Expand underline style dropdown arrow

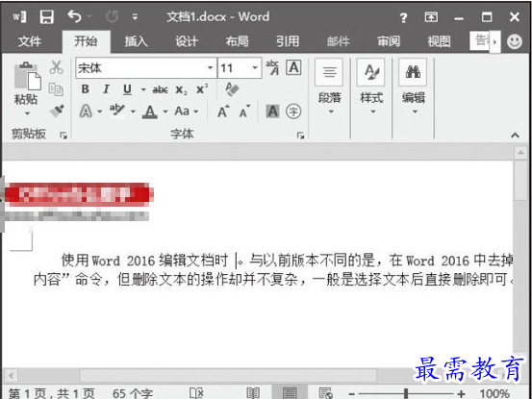[143, 89]
